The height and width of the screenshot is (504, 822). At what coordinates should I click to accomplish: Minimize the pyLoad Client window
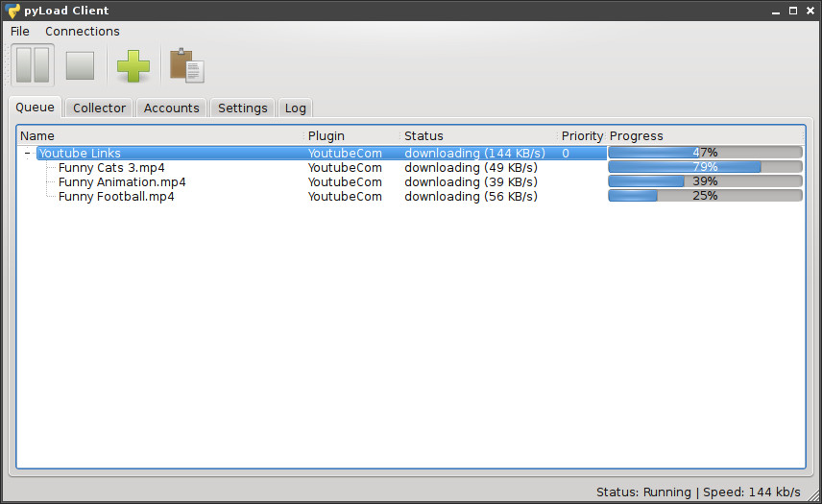[776, 11]
